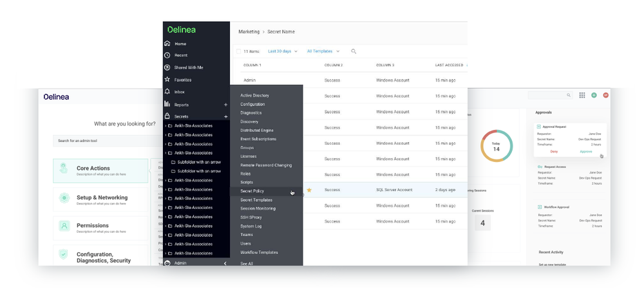
Task: Open Discovery from the Admin menu
Action: tap(249, 122)
